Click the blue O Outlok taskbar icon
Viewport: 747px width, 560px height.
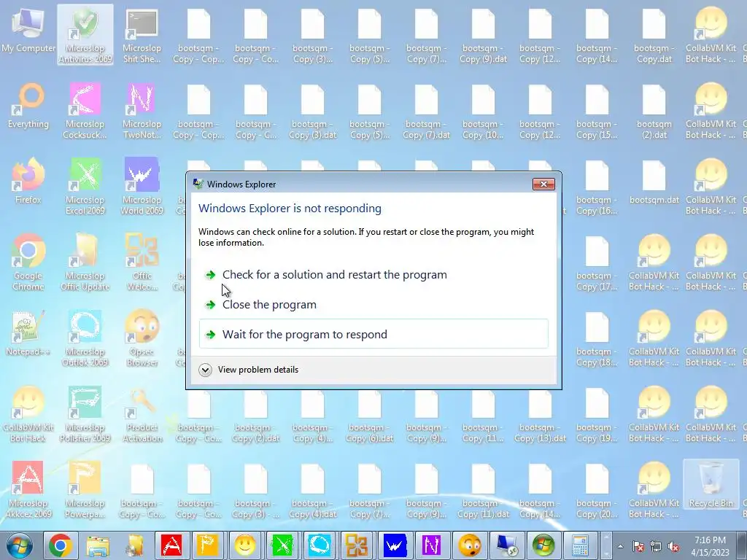(x=320, y=545)
